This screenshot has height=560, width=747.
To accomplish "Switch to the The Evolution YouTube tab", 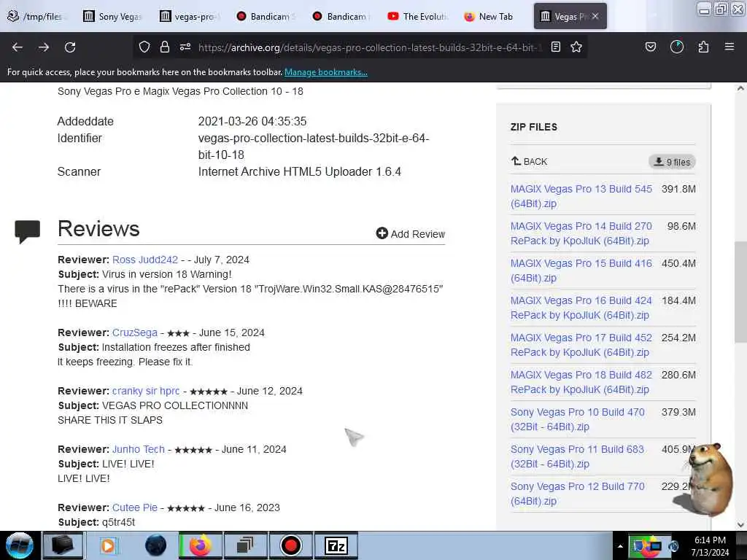I will click(418, 16).
